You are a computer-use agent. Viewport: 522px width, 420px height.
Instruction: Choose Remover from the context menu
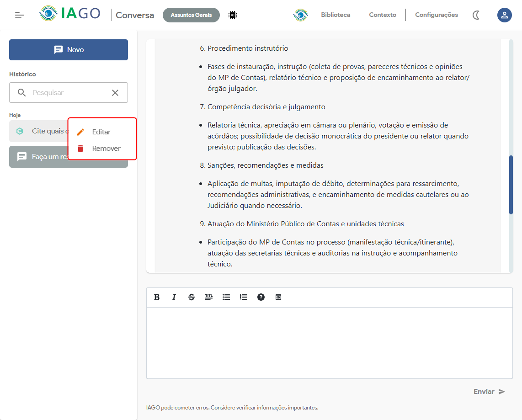(x=106, y=149)
